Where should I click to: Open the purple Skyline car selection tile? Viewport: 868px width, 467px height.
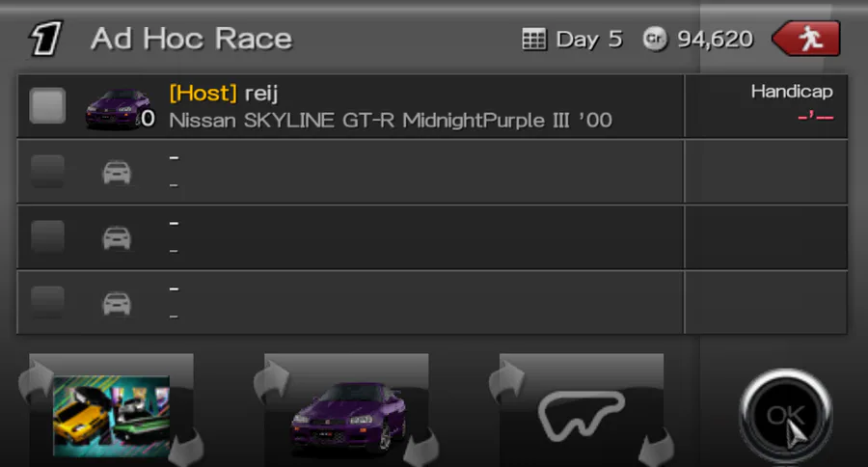tap(346, 410)
